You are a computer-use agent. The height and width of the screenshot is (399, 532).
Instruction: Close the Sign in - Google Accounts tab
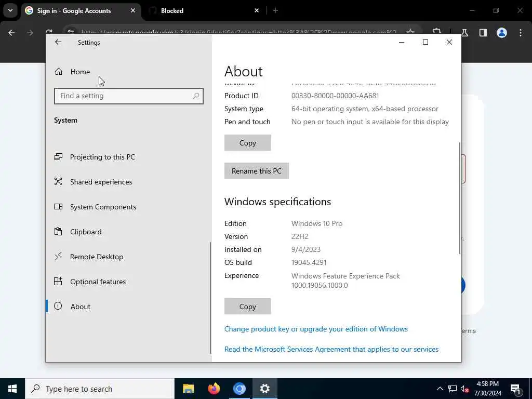(133, 10)
